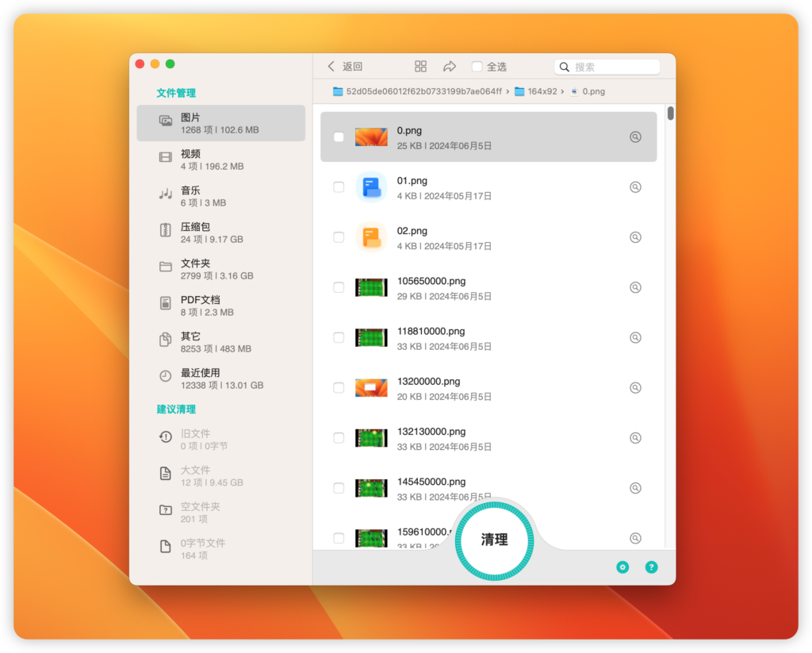
Task: Click the help question mark icon
Action: click(651, 567)
